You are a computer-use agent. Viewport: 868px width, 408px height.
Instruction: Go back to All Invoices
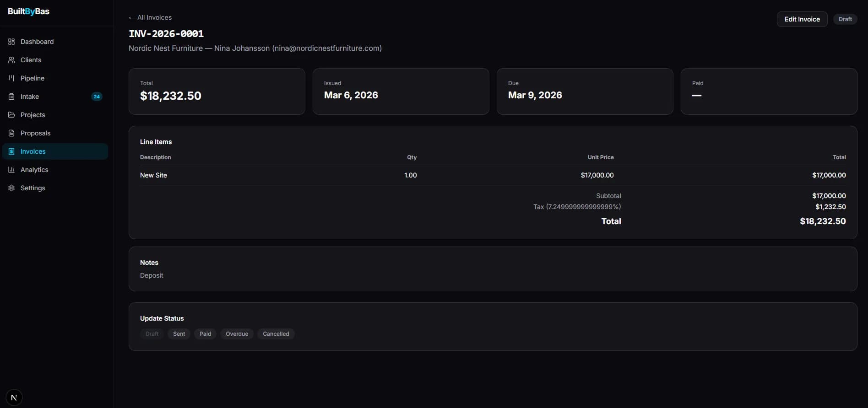[x=150, y=17]
